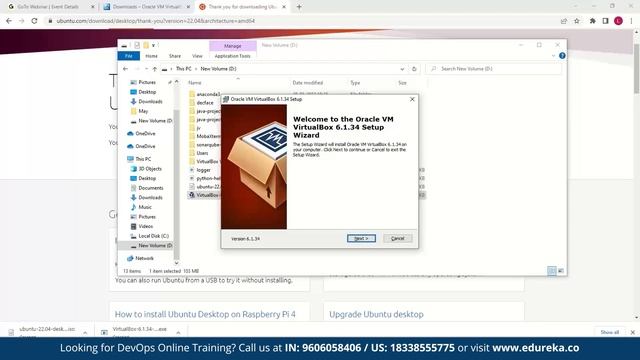
Task: Sort files by the Size column header
Action: pos(402,83)
